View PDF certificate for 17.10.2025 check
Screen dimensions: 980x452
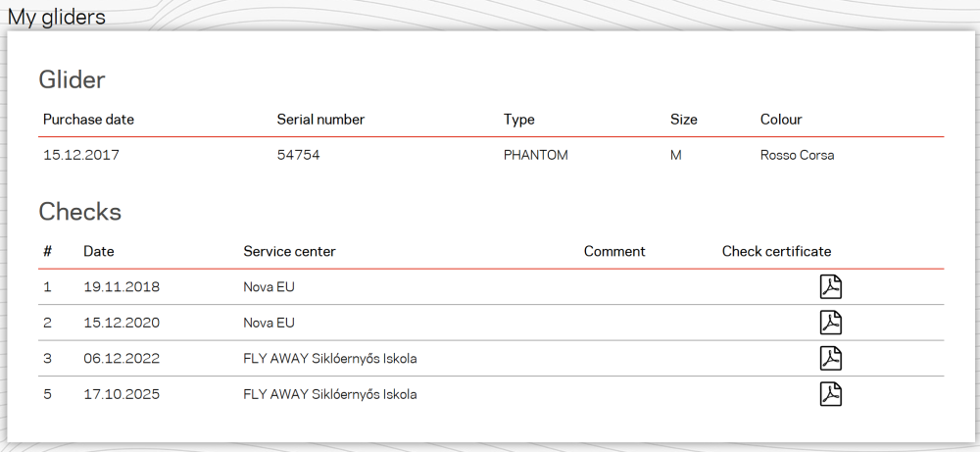[831, 394]
